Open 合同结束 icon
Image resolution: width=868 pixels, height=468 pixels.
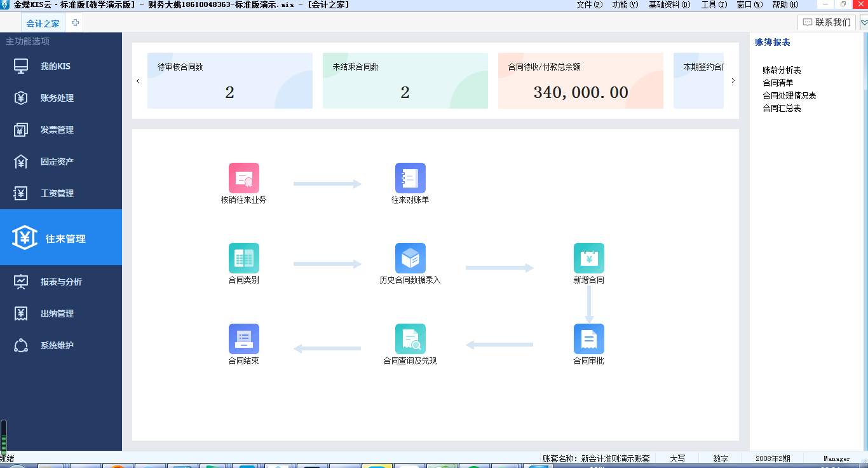click(244, 339)
